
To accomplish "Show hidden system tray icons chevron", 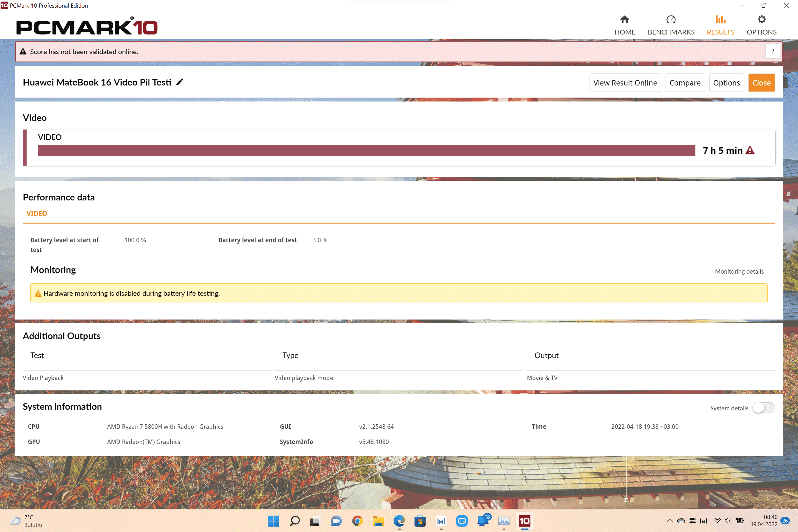I will [x=669, y=521].
